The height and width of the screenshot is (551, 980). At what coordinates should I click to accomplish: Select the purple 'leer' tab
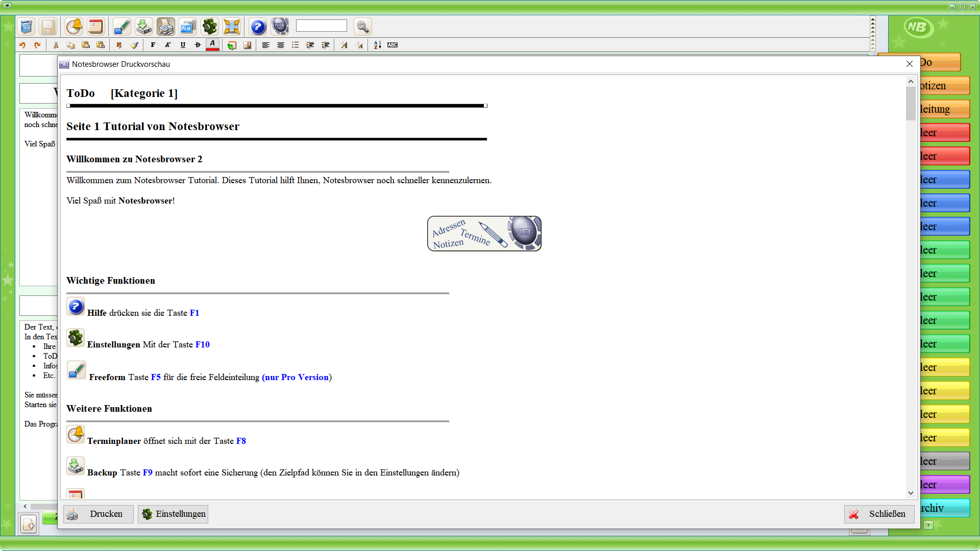(x=944, y=485)
